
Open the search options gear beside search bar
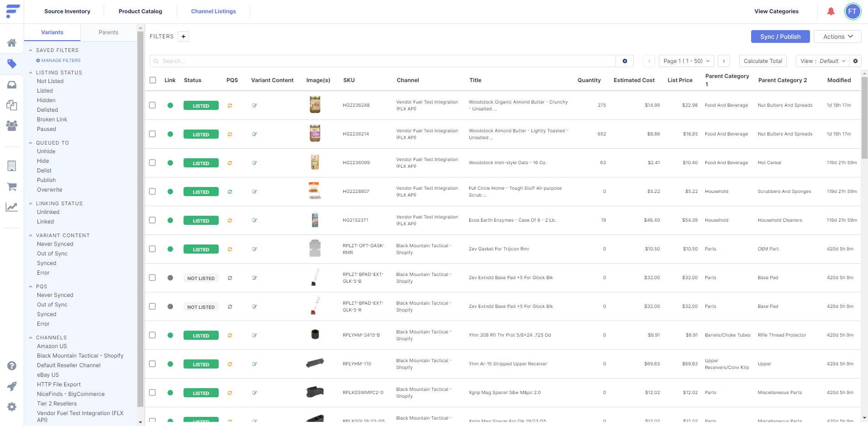625,61
